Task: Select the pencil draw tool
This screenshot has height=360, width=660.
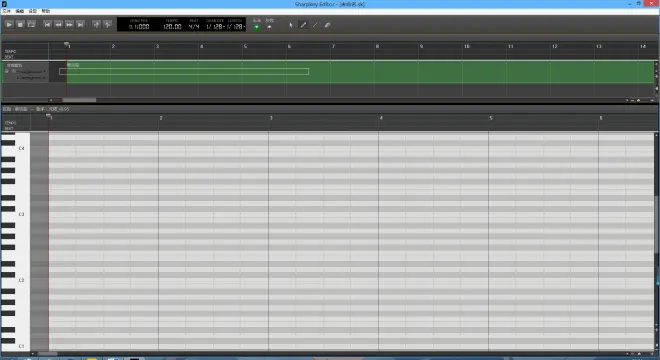Action: tap(303, 25)
